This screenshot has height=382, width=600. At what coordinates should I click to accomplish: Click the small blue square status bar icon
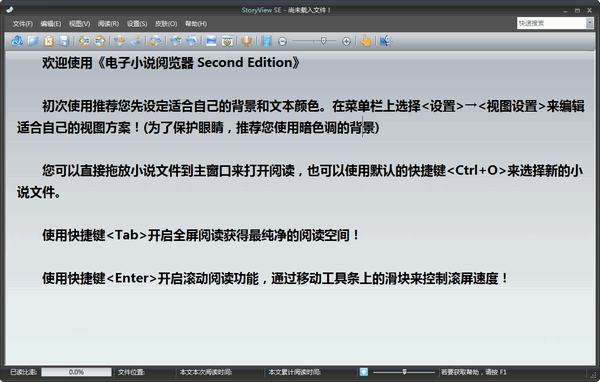tap(364, 372)
